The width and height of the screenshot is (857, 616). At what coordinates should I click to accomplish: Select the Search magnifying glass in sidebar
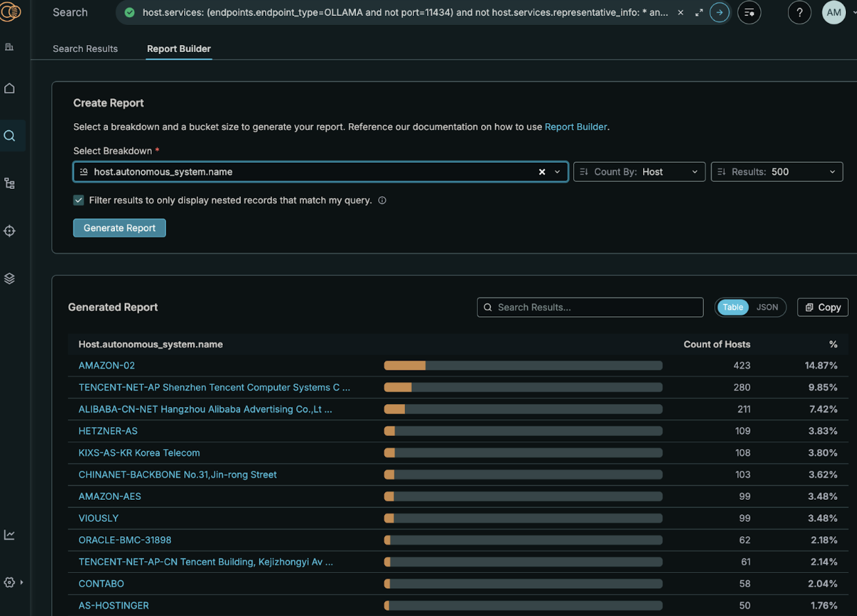point(10,136)
